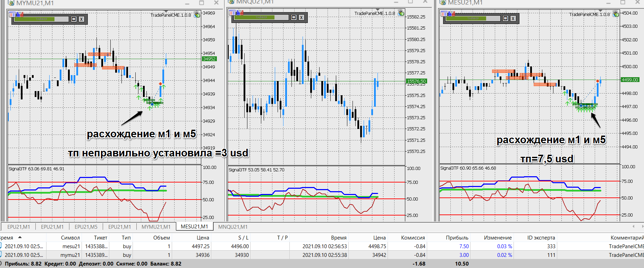The image size is (644, 268).
Task: Switch to the MYMU21,M1 chart tab
Action: coord(156,227)
